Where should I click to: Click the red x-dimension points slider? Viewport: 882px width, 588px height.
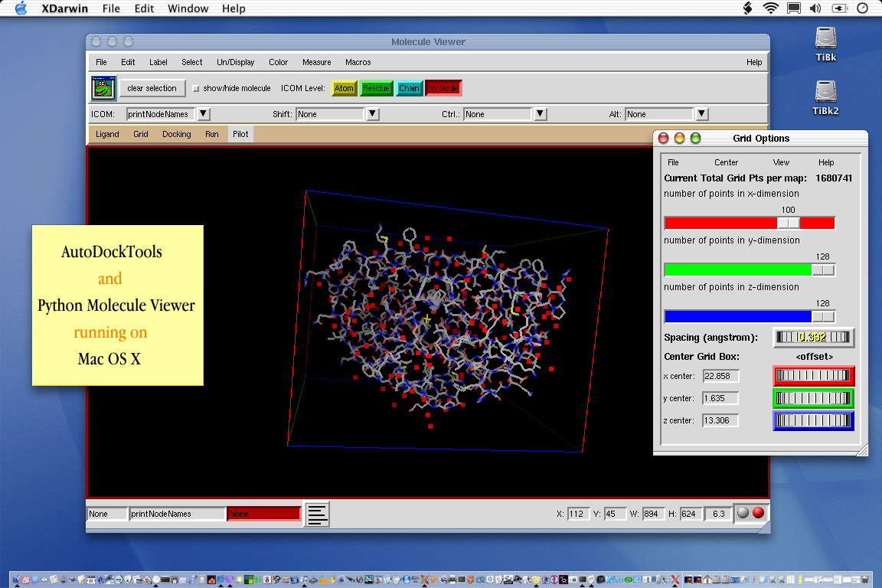point(750,224)
